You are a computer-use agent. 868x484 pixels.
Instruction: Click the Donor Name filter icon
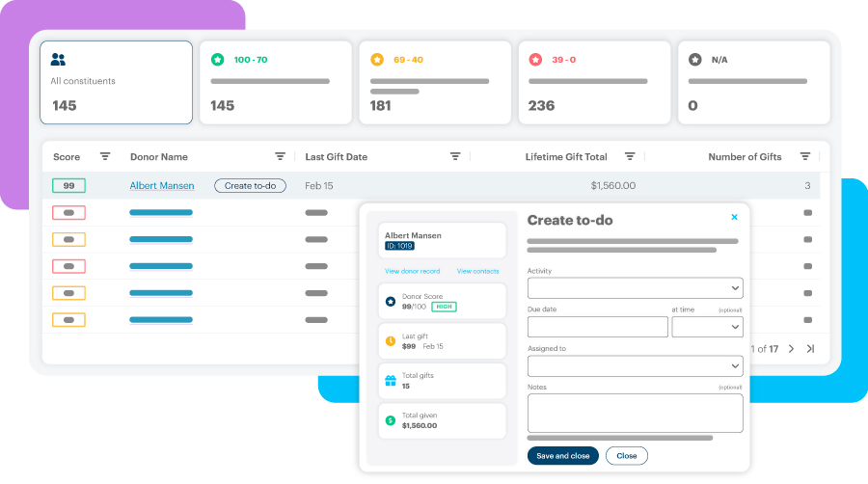click(x=280, y=156)
